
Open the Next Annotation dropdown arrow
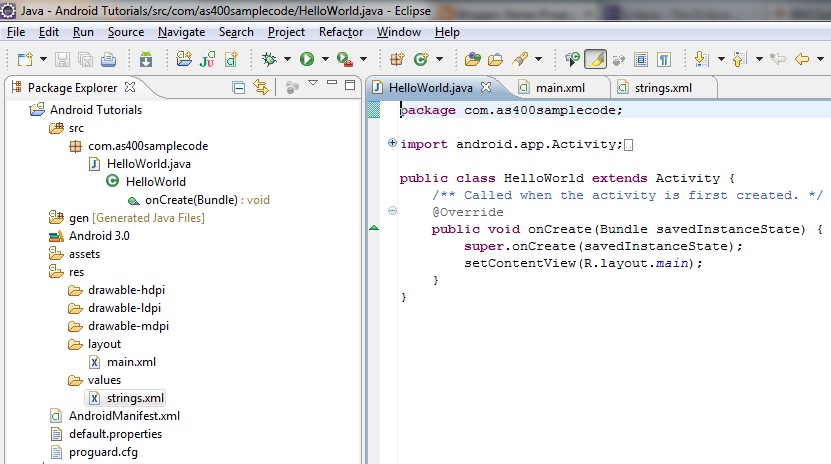tap(721, 59)
